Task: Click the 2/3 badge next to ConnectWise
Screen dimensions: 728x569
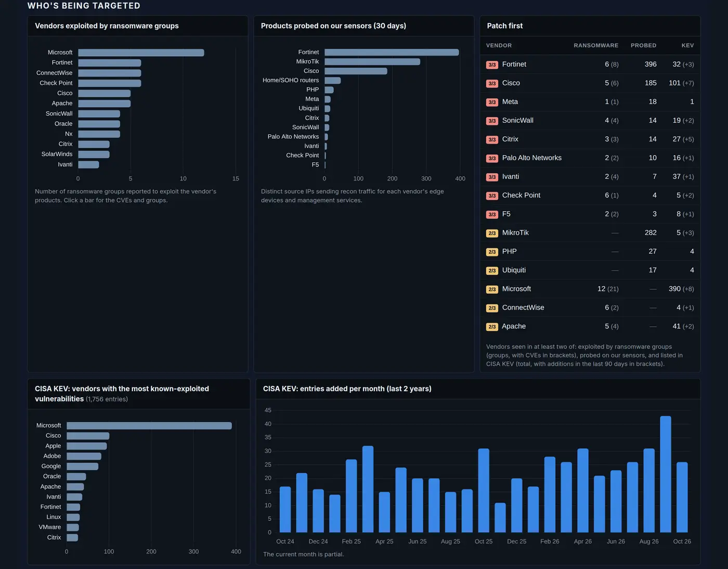Action: [x=492, y=308]
